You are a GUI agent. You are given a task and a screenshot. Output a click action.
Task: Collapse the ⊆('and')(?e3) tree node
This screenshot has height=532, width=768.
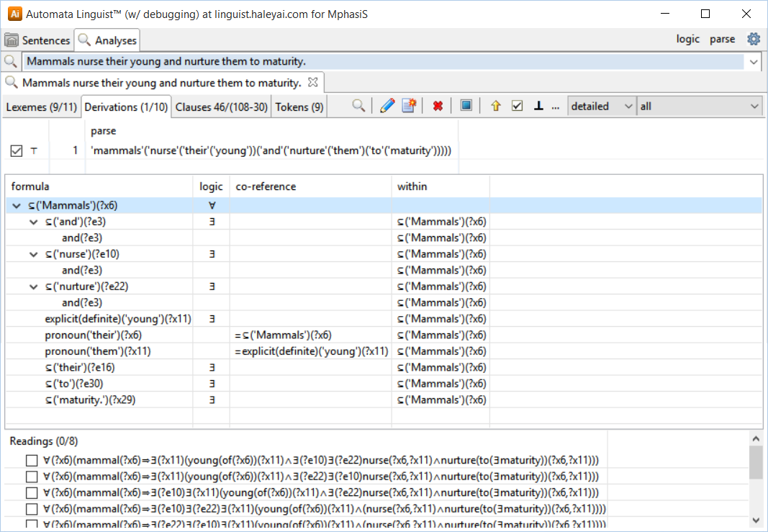point(33,222)
